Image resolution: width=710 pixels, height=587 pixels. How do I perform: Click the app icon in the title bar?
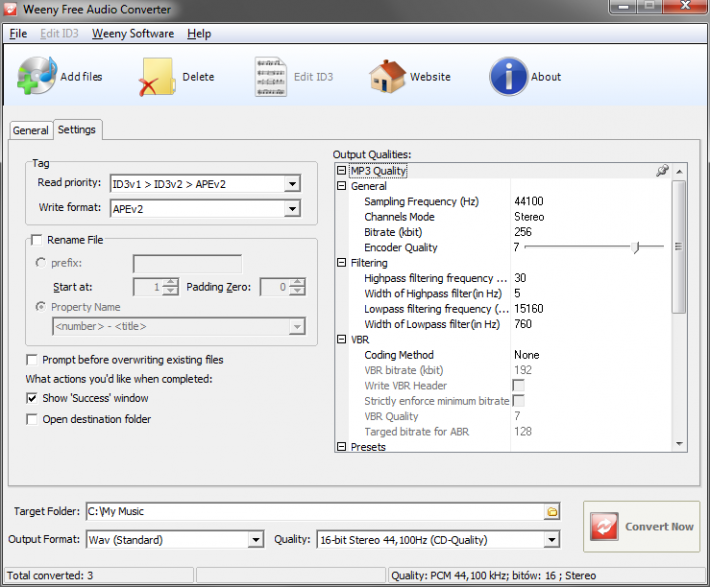pyautogui.click(x=10, y=9)
